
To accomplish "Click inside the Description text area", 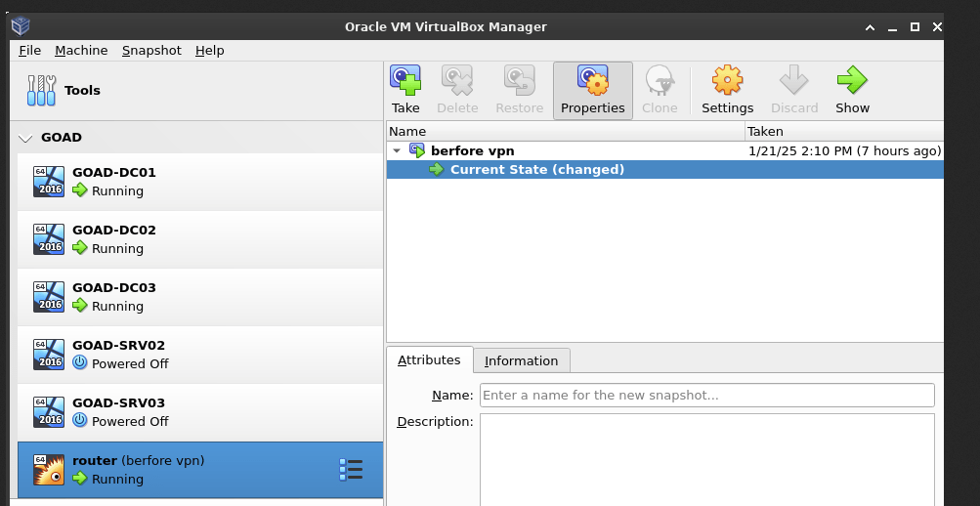I will click(x=706, y=459).
